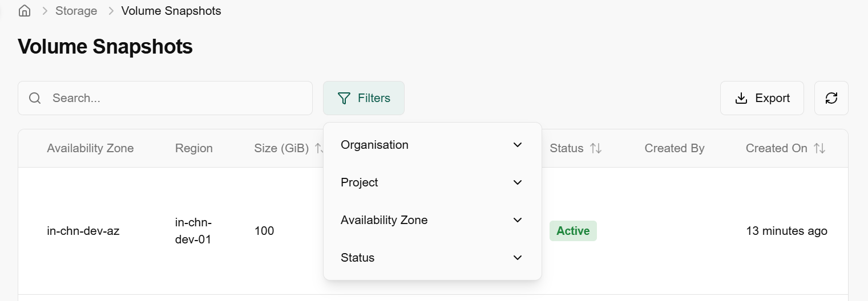Expand the Project filter chevron

[x=518, y=182]
